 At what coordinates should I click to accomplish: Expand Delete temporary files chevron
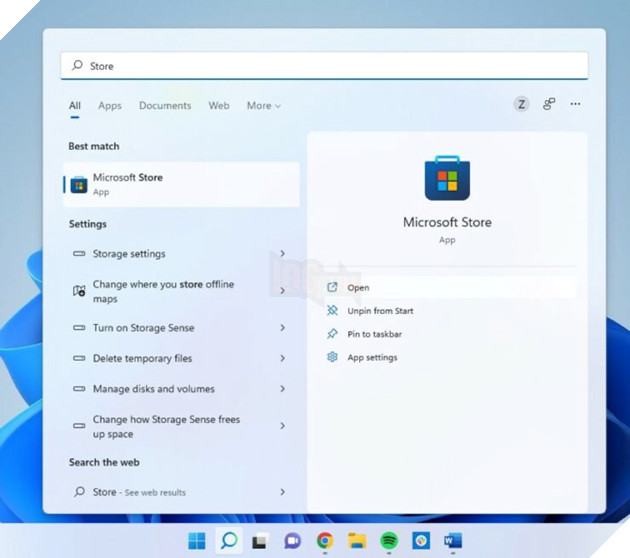[282, 358]
